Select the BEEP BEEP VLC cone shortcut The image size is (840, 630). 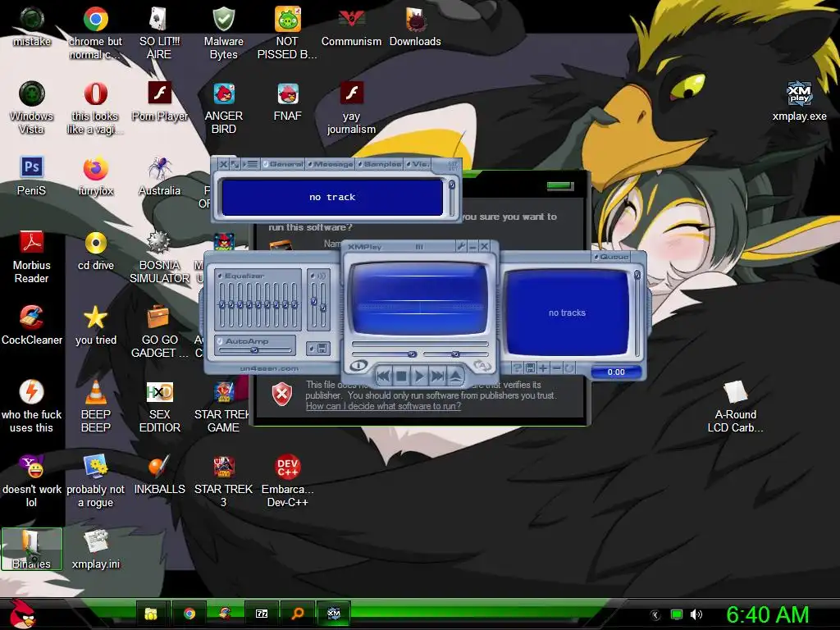[x=95, y=407]
